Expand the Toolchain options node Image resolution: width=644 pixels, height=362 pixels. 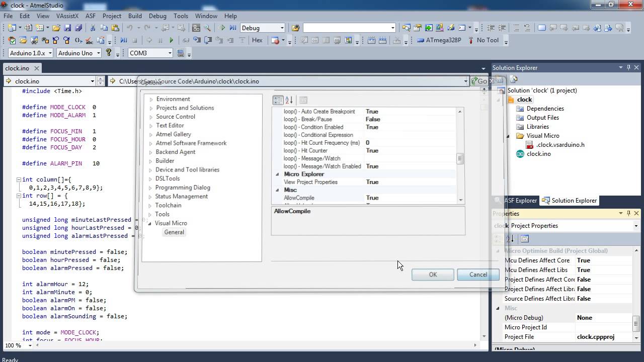(x=151, y=205)
